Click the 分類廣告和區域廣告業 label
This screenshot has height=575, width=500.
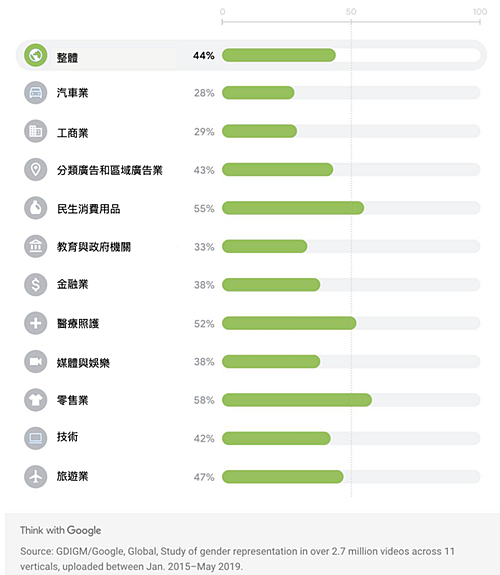(110, 170)
